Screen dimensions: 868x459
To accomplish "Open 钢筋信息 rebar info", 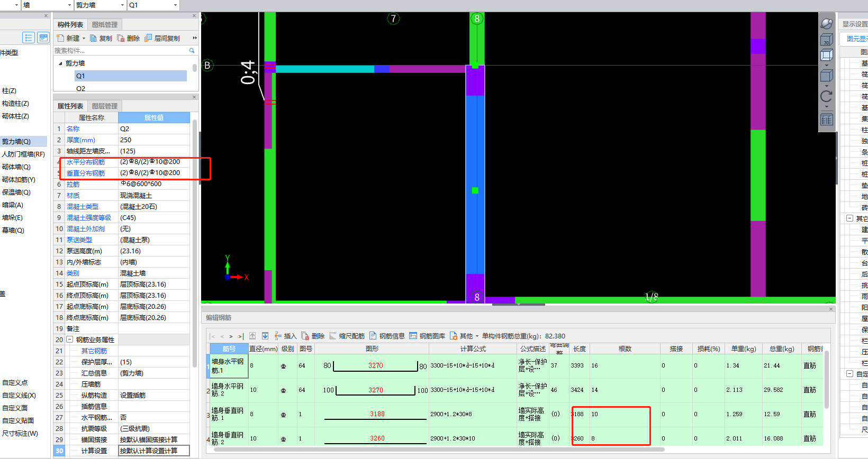I will coord(387,336).
